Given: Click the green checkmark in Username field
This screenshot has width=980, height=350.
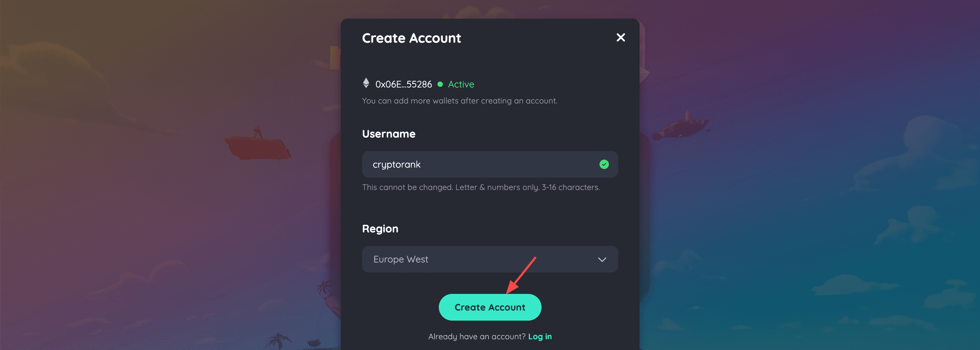Looking at the screenshot, I should coord(604,164).
